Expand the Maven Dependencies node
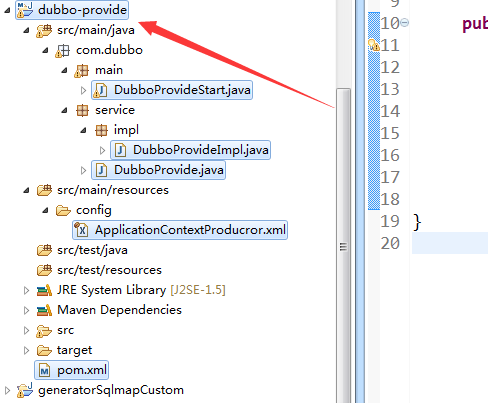The height and width of the screenshot is (403, 488). tap(26, 310)
